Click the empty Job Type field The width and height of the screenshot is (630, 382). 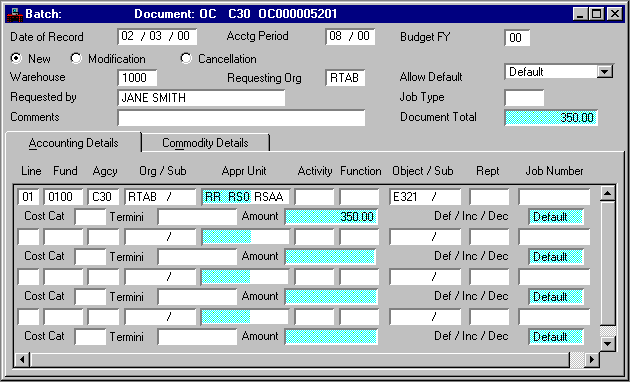click(524, 98)
